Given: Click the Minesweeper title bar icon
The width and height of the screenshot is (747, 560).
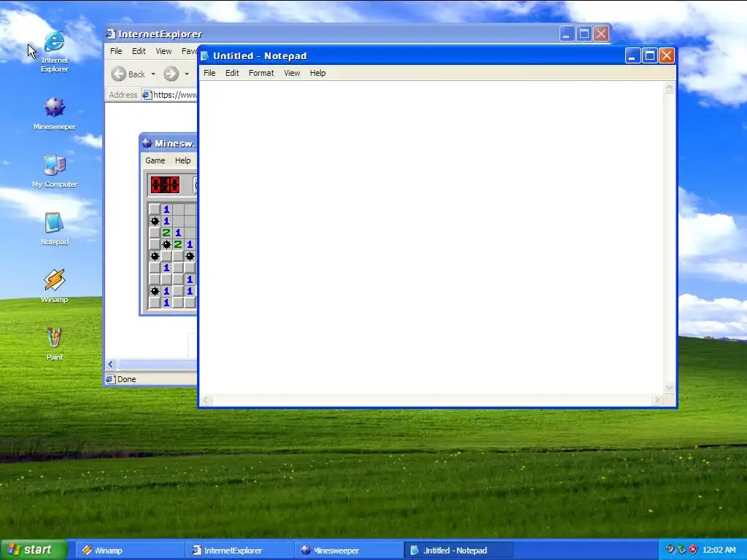Looking at the screenshot, I should pyautogui.click(x=147, y=144).
